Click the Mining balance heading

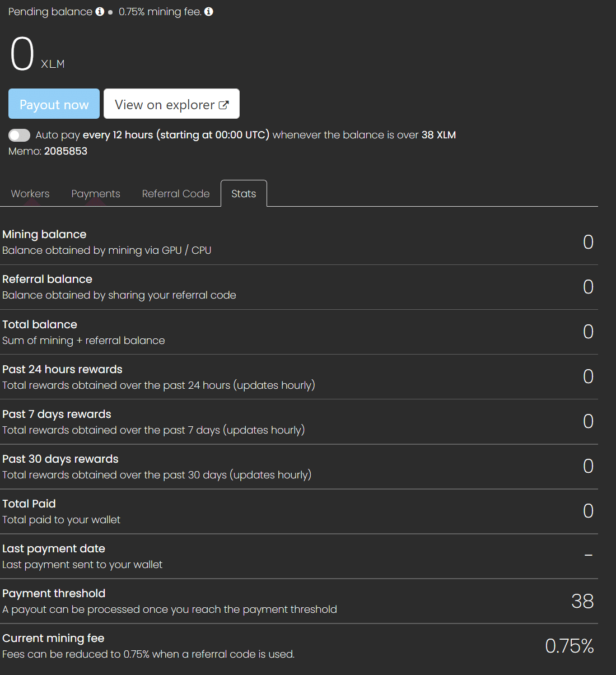(44, 234)
